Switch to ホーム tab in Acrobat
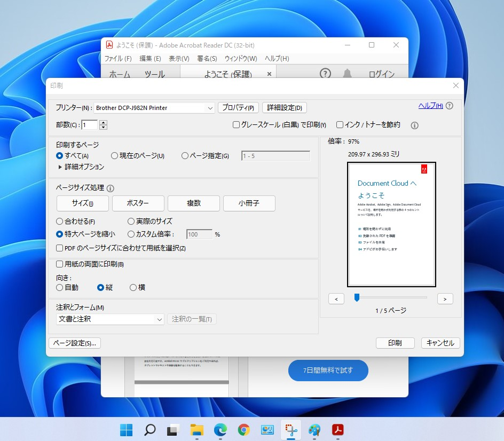Screen dimensions: 504x441 coord(120,75)
